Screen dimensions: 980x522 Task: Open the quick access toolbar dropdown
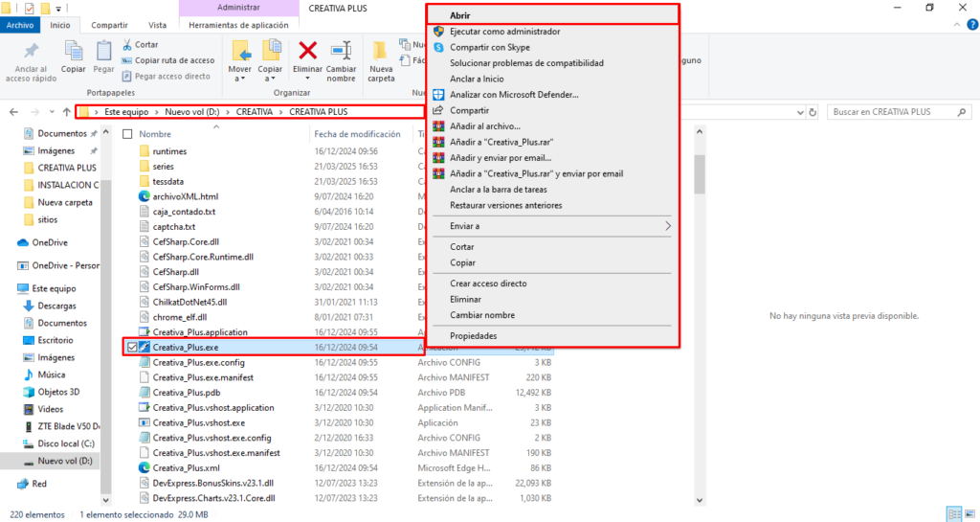coord(58,9)
